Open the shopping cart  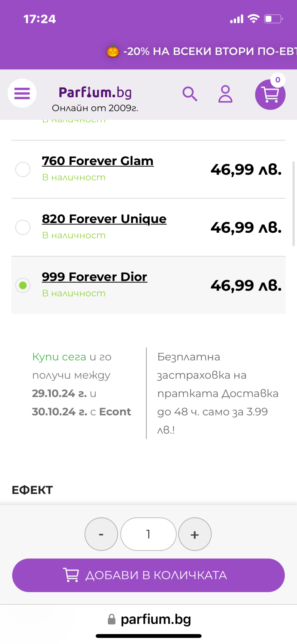pos(270,95)
